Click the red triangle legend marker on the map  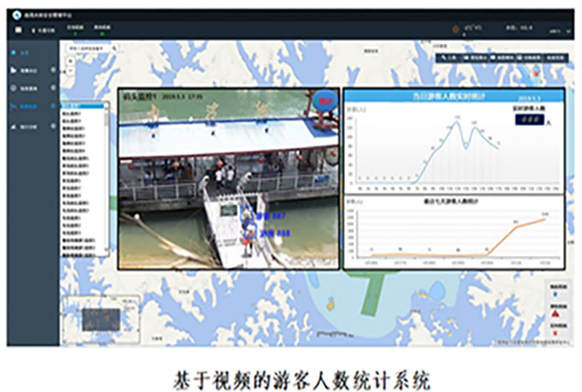556,316
